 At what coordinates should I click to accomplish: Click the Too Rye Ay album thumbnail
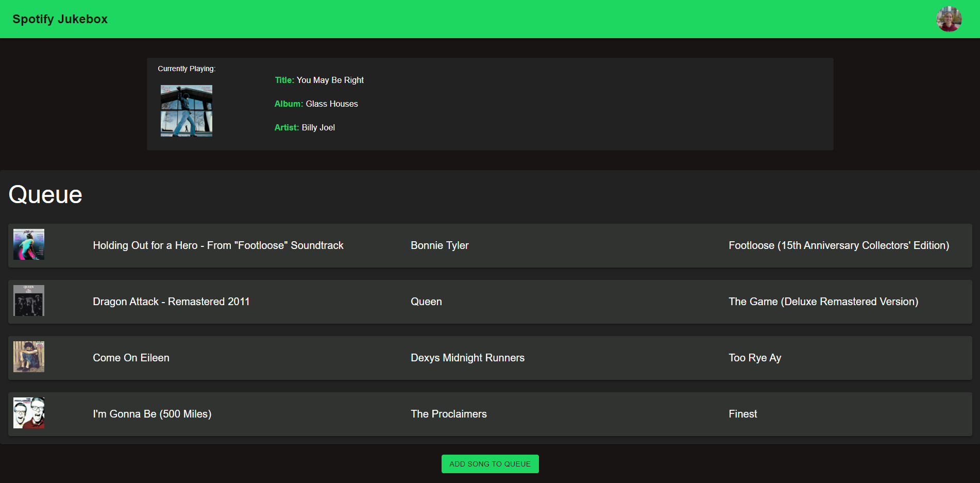coord(28,356)
